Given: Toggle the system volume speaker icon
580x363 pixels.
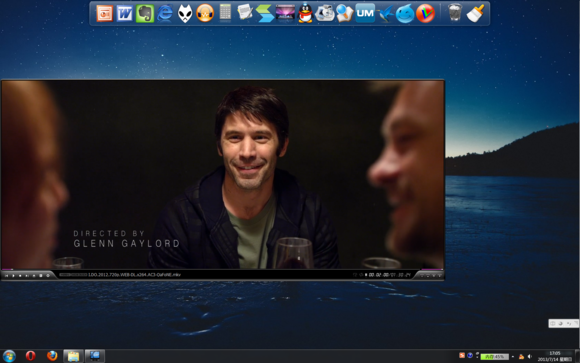Looking at the screenshot, I should pyautogui.click(x=530, y=356).
